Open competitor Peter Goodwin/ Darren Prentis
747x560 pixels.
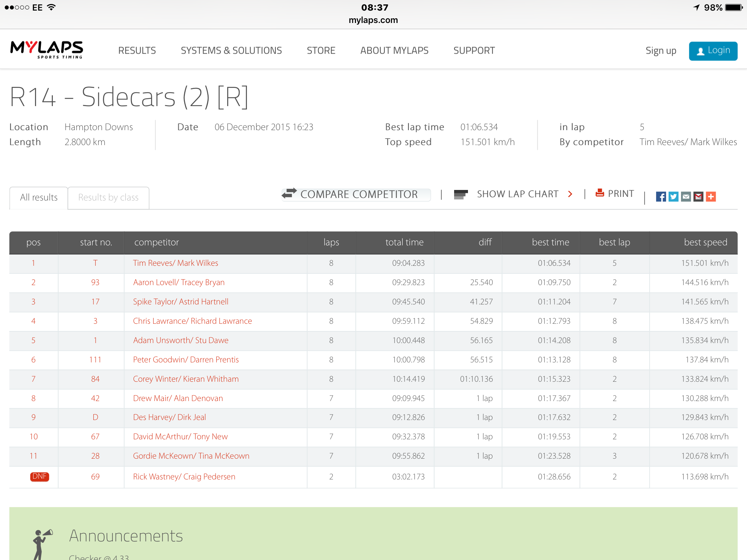click(186, 359)
